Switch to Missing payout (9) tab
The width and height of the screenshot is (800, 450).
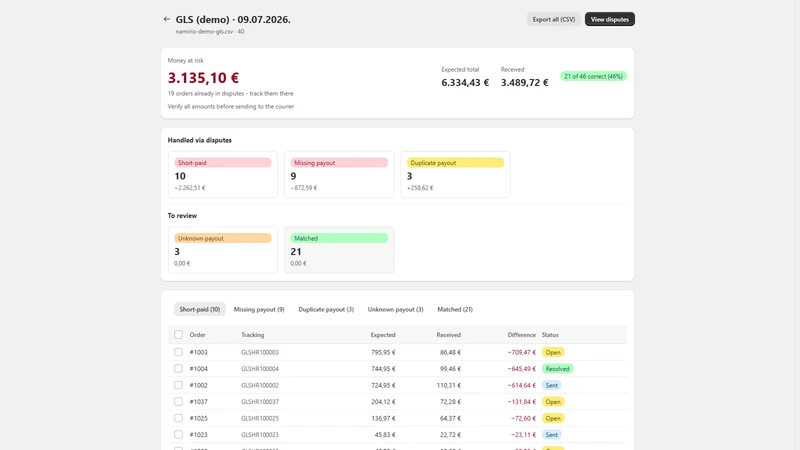pos(259,309)
